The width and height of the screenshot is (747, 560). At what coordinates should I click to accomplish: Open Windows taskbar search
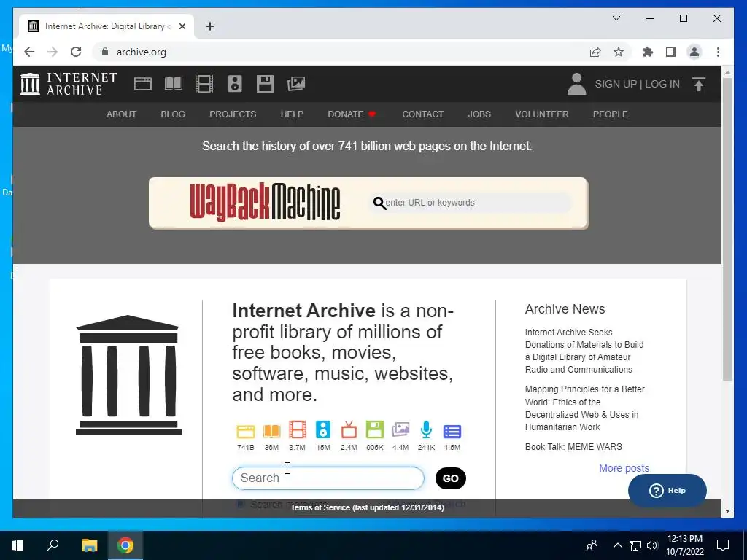53,545
